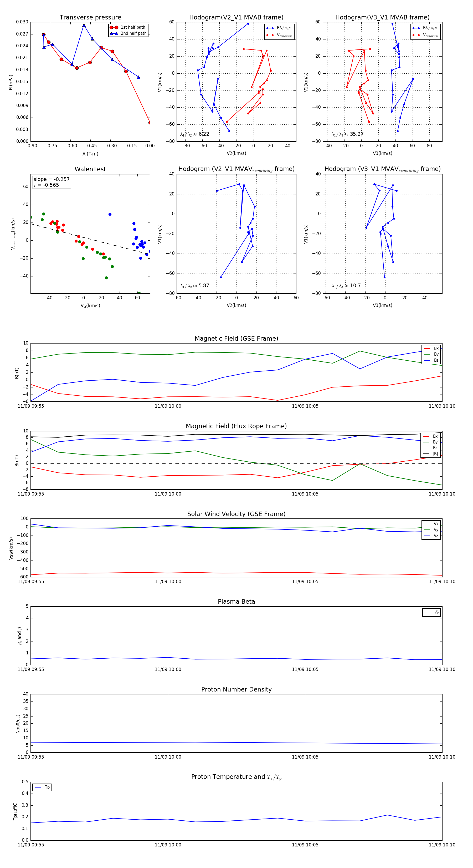Click the By' legend entry in Flux Rope plot

point(431,442)
